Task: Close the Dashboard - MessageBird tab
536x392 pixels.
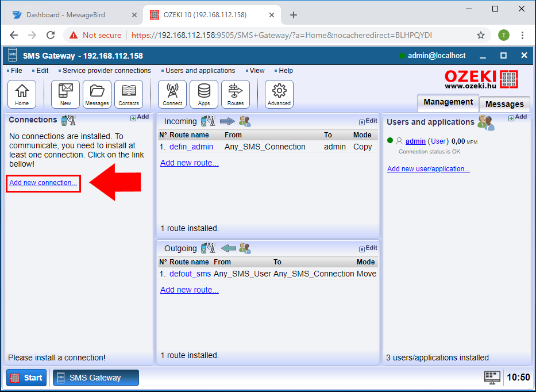Action: coord(134,15)
